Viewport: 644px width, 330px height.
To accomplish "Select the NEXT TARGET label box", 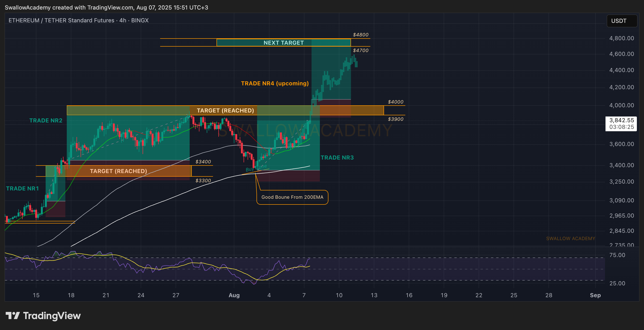I will pos(284,43).
